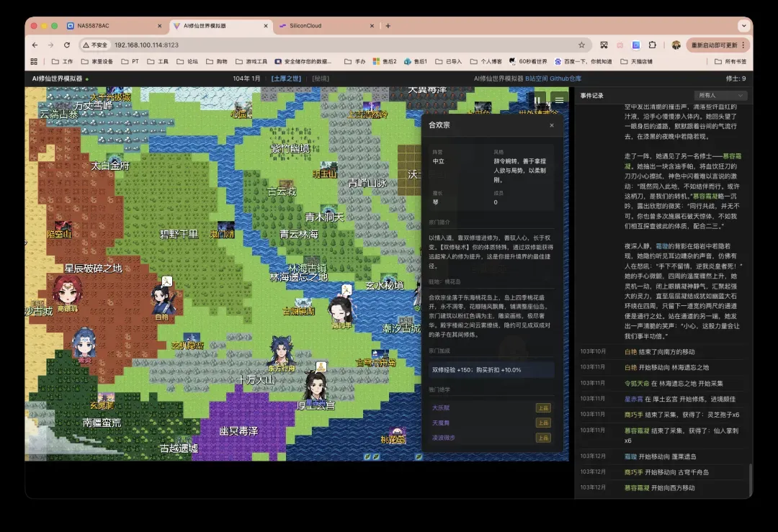The height and width of the screenshot is (532, 778).
Task: Open the B站空间 link in the header
Action: 536,78
